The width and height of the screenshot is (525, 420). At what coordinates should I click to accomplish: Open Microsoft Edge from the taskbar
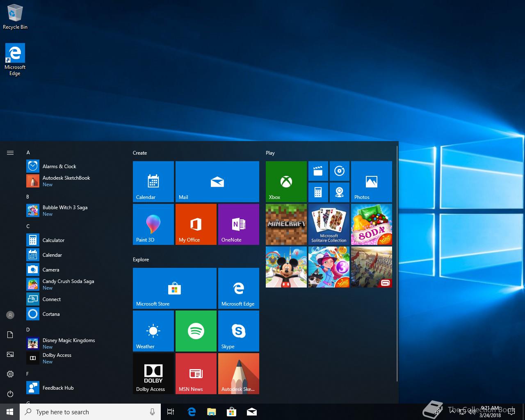click(x=192, y=412)
